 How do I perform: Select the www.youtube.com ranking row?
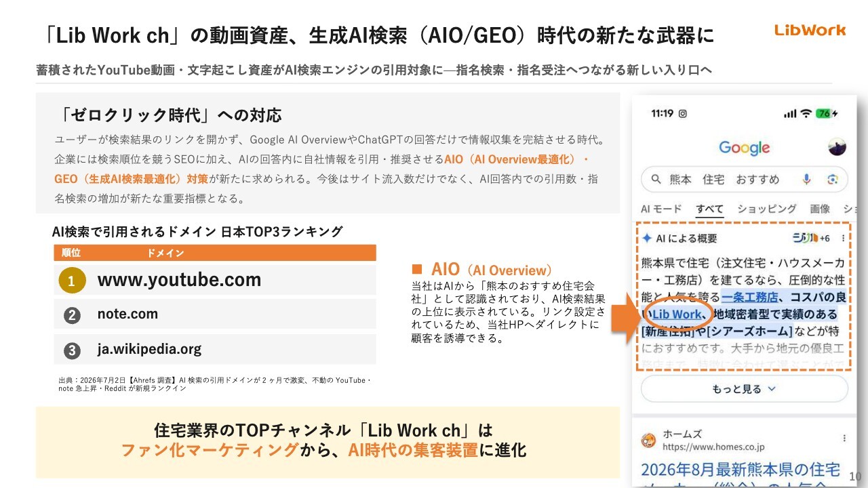click(215, 280)
